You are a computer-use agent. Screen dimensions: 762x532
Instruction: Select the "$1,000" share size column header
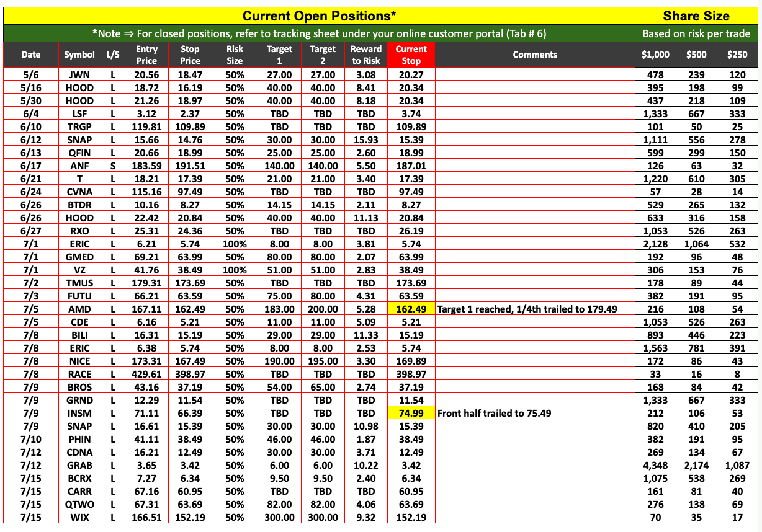[x=655, y=55]
